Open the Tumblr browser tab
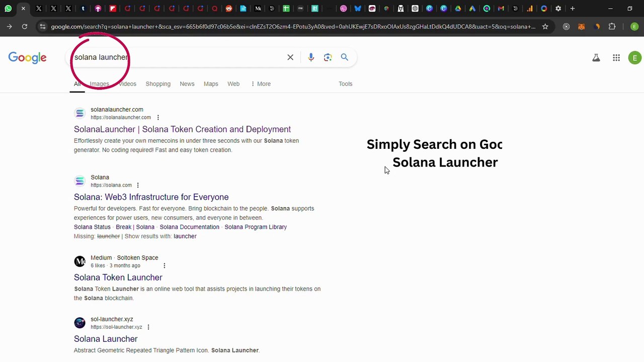Viewport: 644px width, 362px height. click(x=83, y=9)
